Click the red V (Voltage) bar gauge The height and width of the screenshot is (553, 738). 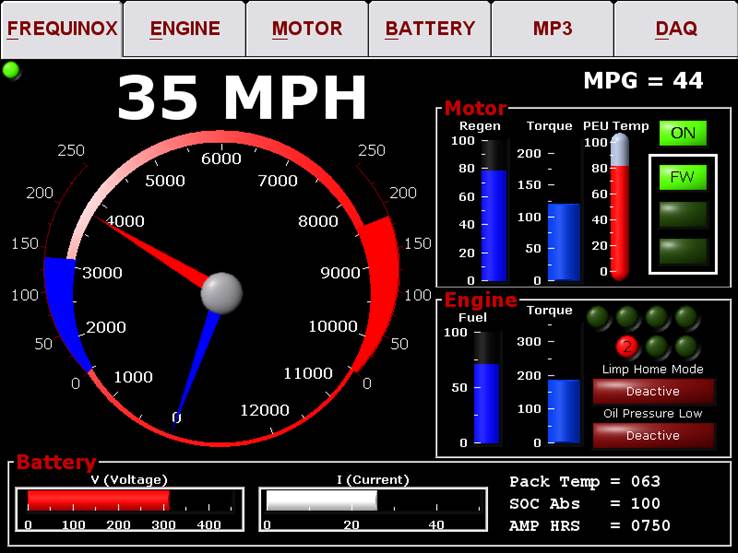point(98,500)
